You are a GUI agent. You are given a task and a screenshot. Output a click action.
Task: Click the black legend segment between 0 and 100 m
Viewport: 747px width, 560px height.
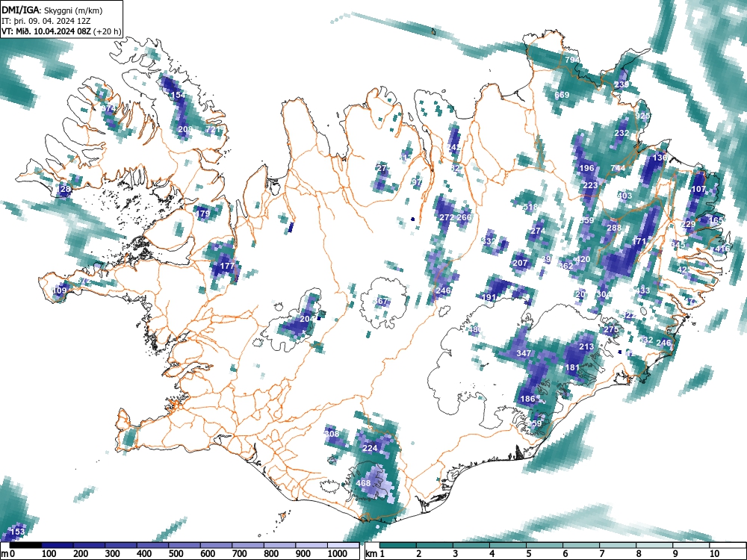click(26, 545)
